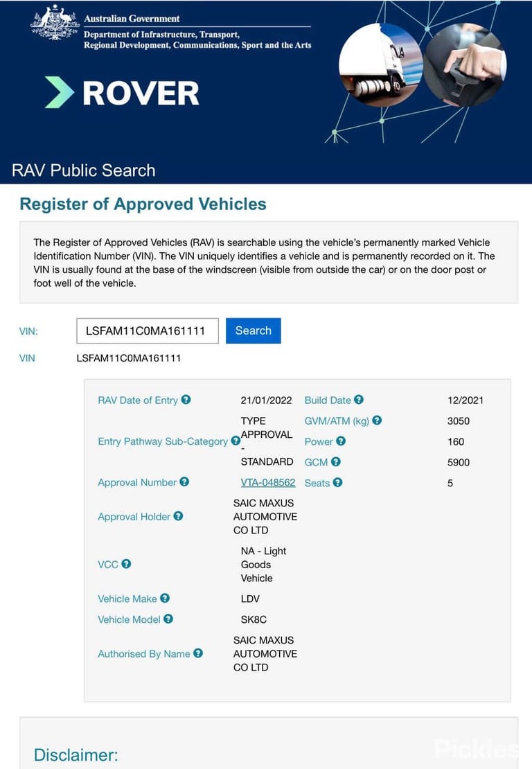Image resolution: width=532 pixels, height=769 pixels.
Task: Open help icon next to Approval Number
Action: point(184,482)
